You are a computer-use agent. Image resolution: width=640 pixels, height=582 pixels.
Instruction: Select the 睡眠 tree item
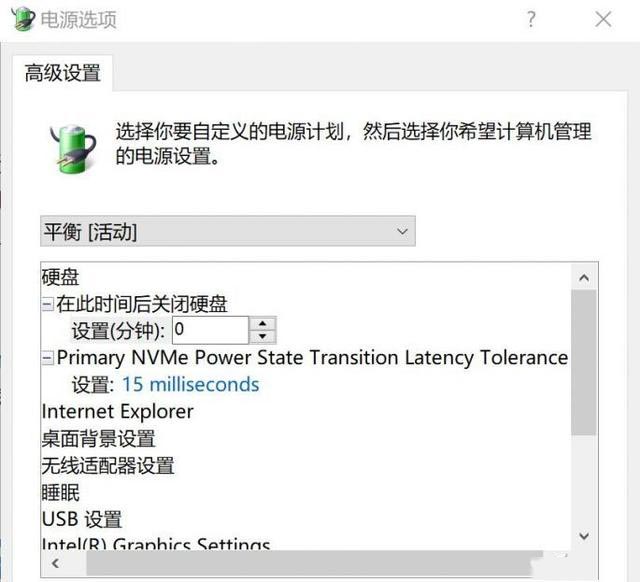tap(60, 493)
